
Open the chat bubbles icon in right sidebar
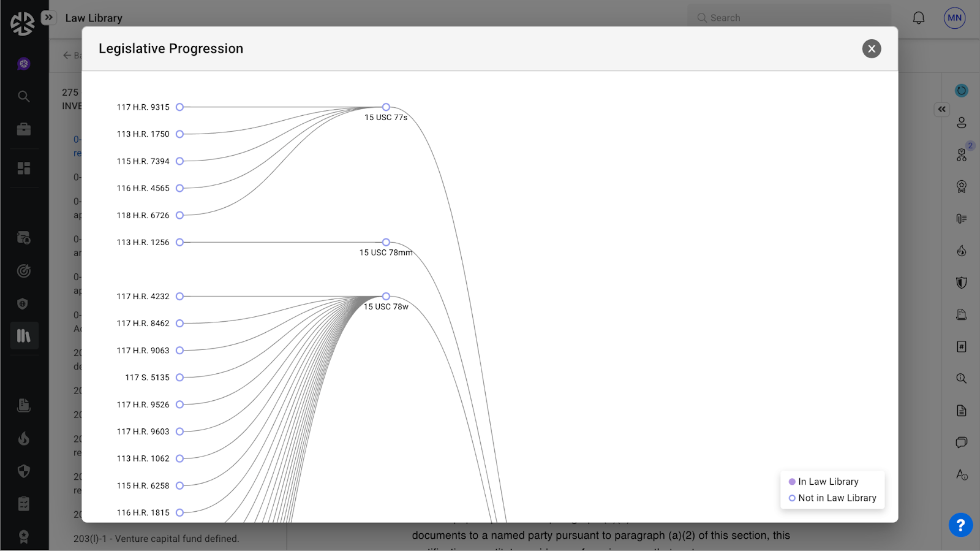click(x=961, y=443)
